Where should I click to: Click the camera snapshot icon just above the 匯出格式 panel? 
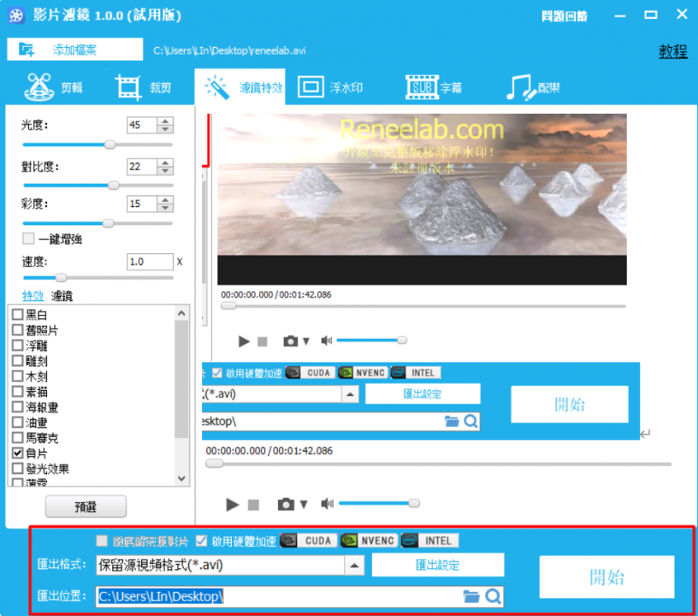(286, 504)
